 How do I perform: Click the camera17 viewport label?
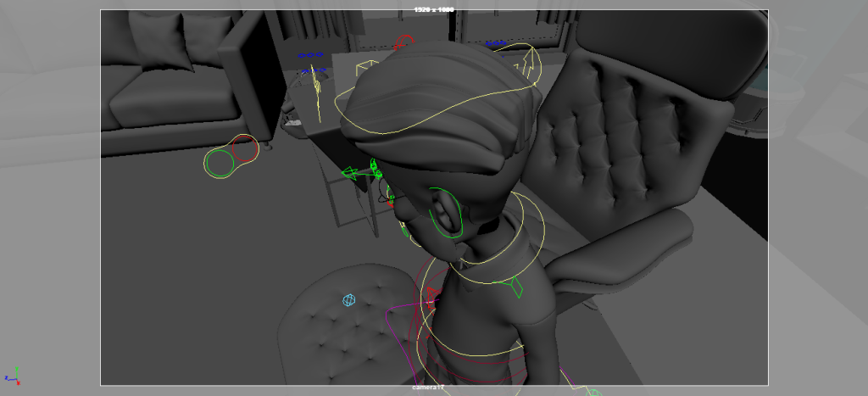pyautogui.click(x=428, y=388)
